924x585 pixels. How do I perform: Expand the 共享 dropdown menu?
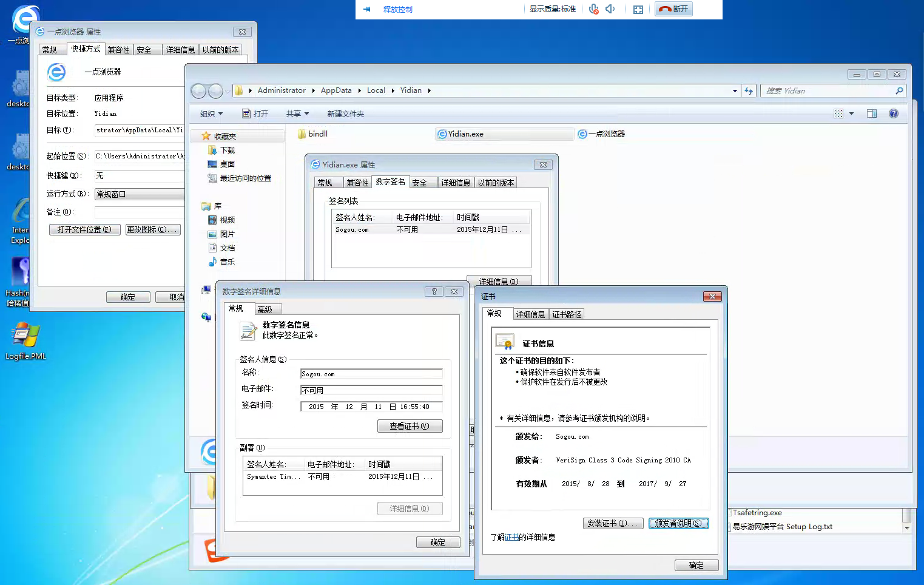coord(297,114)
